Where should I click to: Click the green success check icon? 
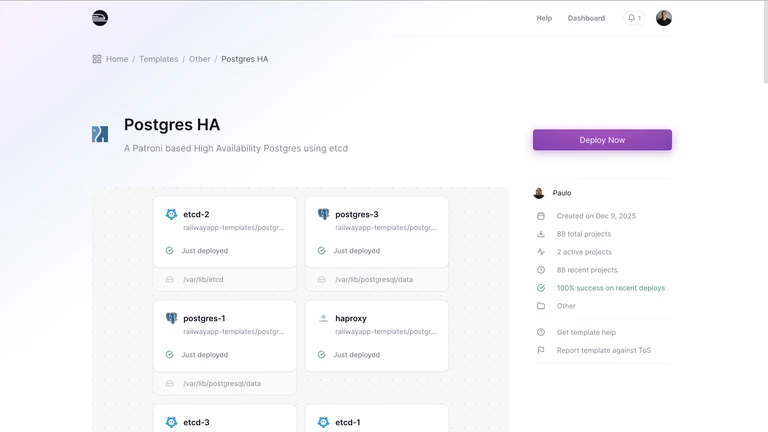(541, 288)
